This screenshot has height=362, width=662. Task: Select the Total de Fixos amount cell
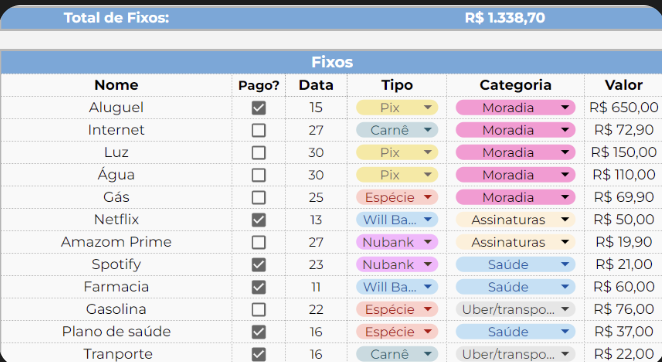[505, 18]
